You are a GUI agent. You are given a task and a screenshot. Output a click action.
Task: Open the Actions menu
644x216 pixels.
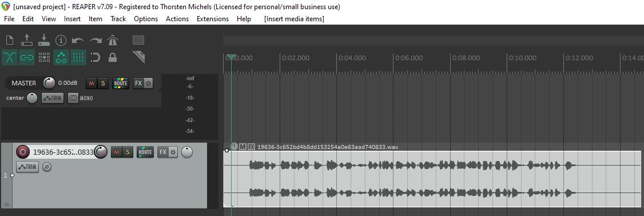pos(177,19)
